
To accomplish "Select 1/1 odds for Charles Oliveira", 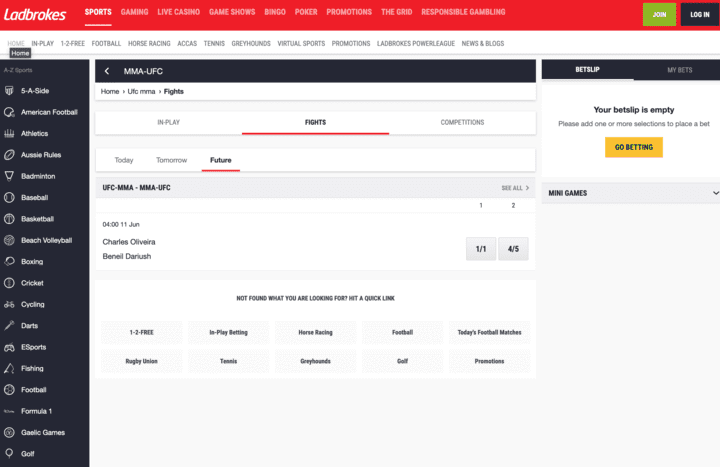I will pos(481,249).
